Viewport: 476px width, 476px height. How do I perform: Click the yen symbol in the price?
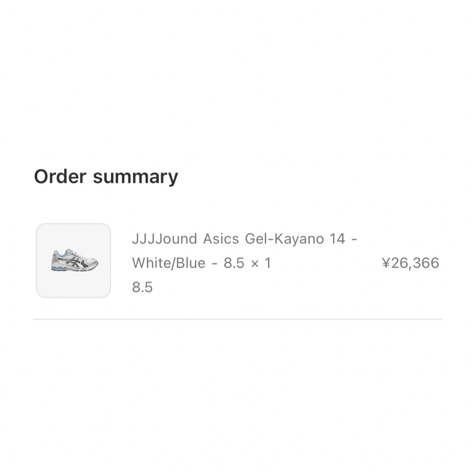pyautogui.click(x=386, y=263)
